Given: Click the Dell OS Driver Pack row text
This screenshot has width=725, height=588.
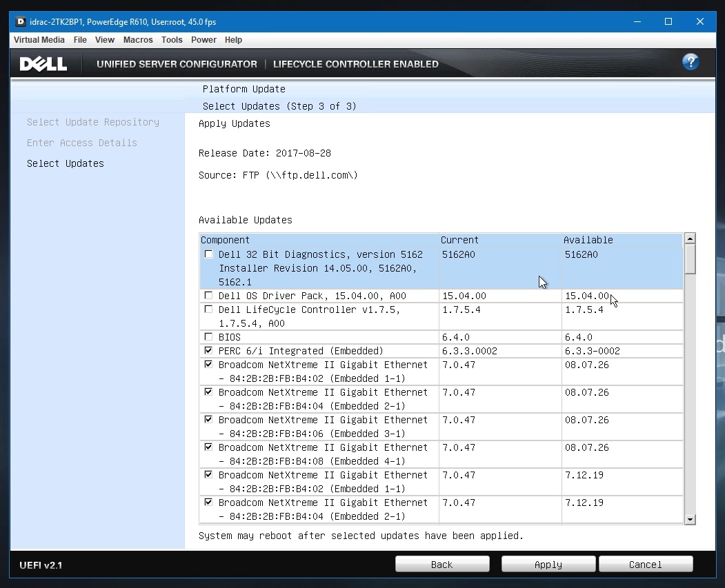Looking at the screenshot, I should tap(312, 296).
